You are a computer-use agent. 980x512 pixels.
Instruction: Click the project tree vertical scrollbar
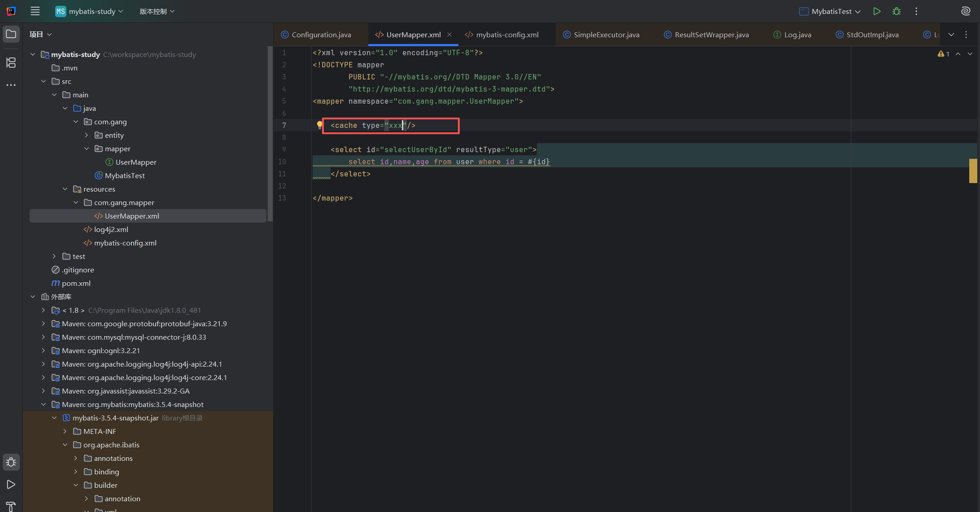(x=270, y=134)
